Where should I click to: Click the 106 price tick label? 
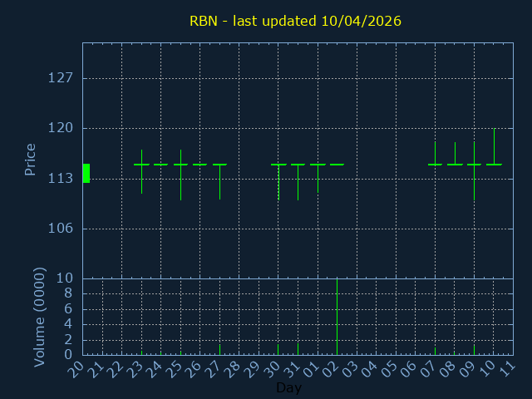coord(62,229)
